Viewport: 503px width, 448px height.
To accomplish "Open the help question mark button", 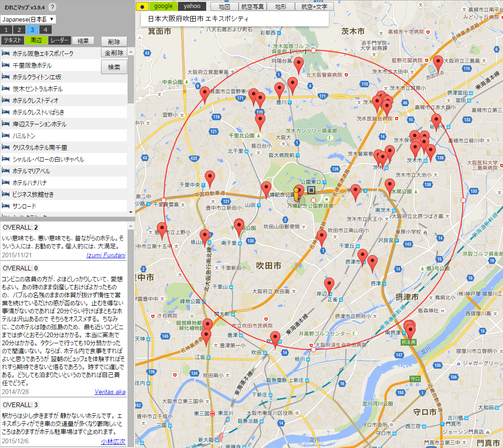I will click(53, 7).
